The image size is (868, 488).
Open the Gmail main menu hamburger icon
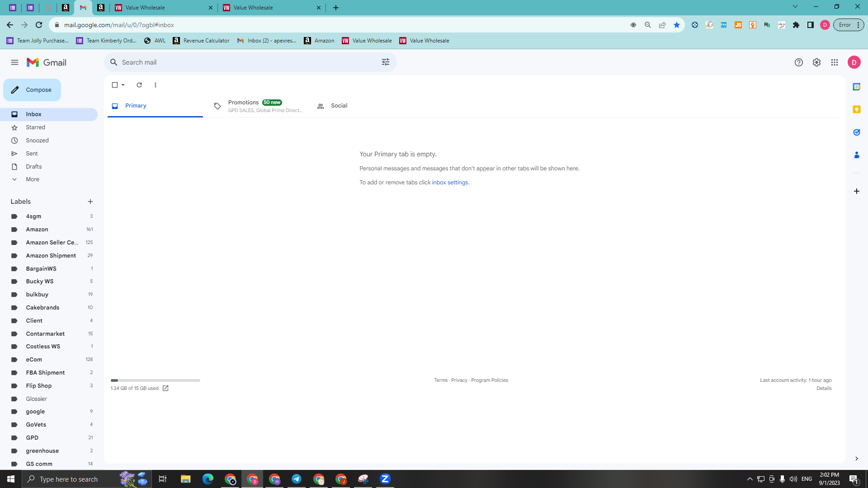14,62
